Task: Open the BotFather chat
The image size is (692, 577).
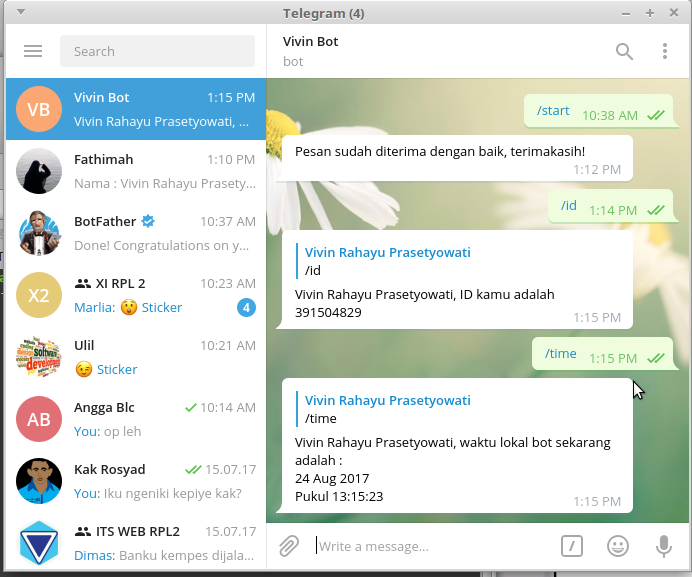Action: point(136,233)
